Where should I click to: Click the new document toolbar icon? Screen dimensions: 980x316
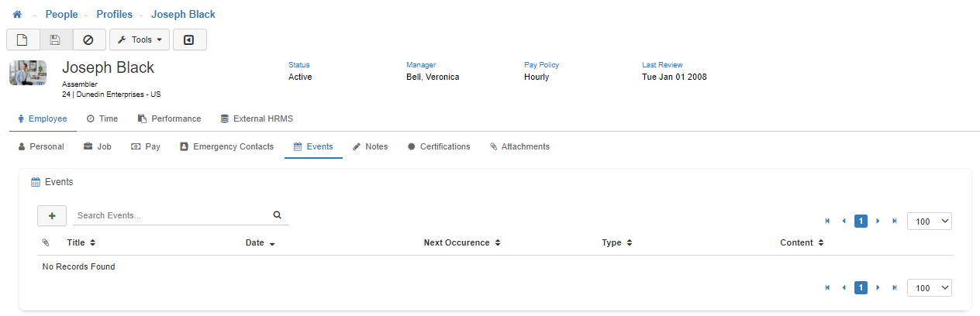pyautogui.click(x=22, y=39)
